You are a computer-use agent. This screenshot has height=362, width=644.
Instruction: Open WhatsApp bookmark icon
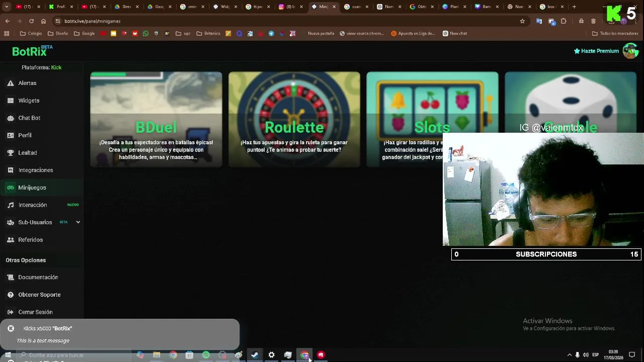click(x=146, y=33)
